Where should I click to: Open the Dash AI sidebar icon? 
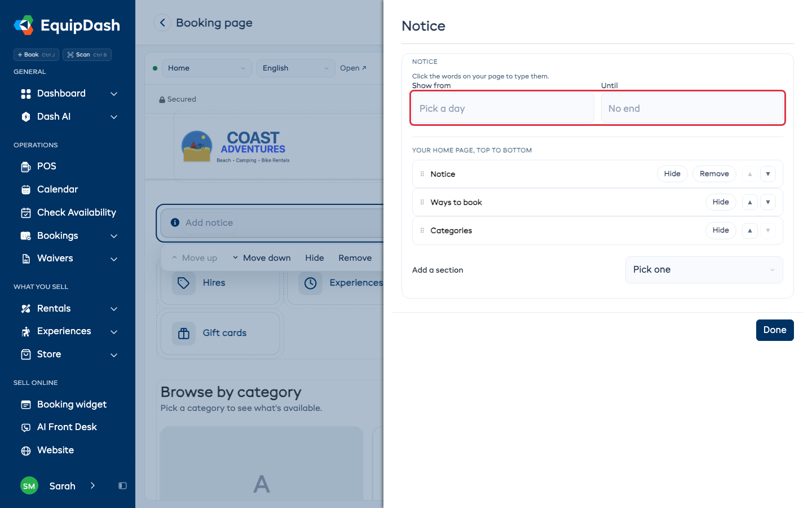tap(26, 117)
